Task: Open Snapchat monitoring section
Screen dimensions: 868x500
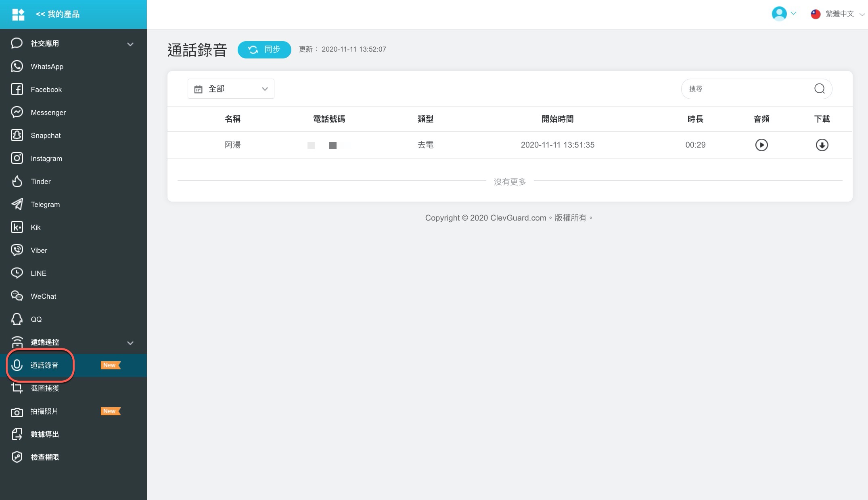Action: coord(46,135)
